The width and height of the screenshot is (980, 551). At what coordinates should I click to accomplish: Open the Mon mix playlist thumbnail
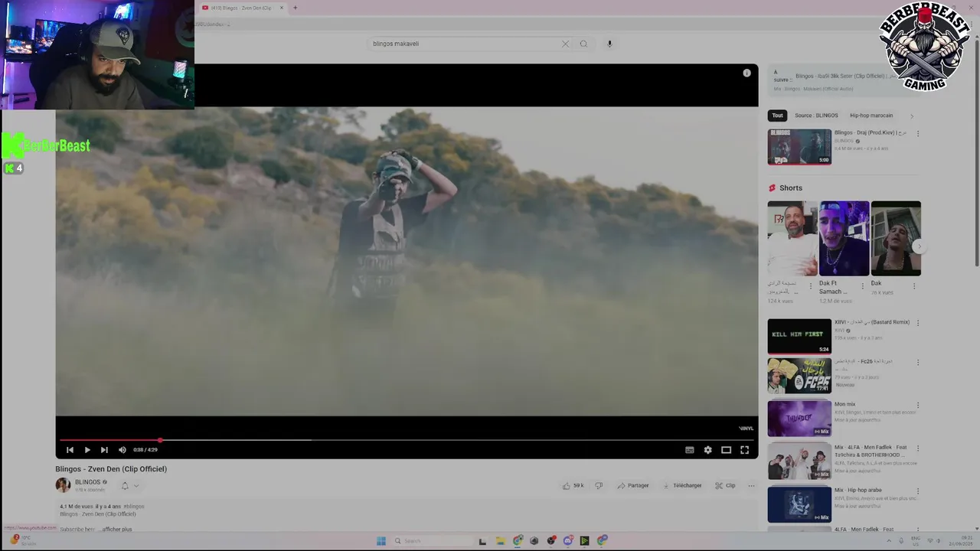799,419
